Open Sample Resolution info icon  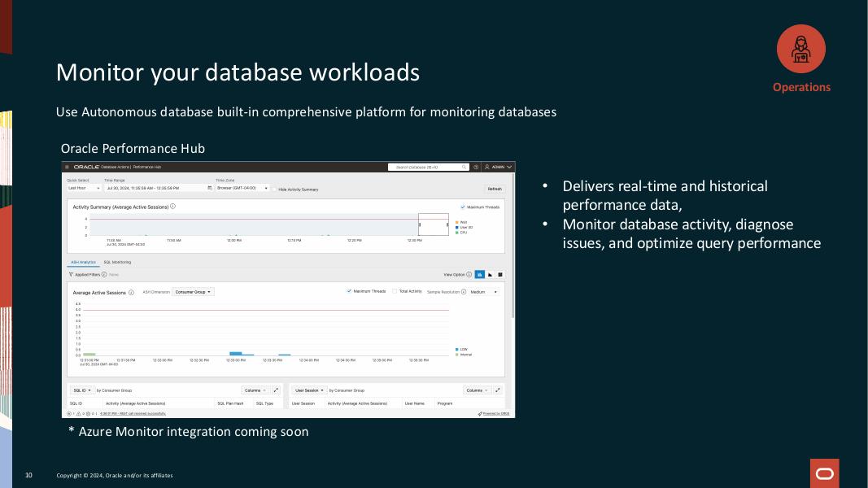point(464,292)
